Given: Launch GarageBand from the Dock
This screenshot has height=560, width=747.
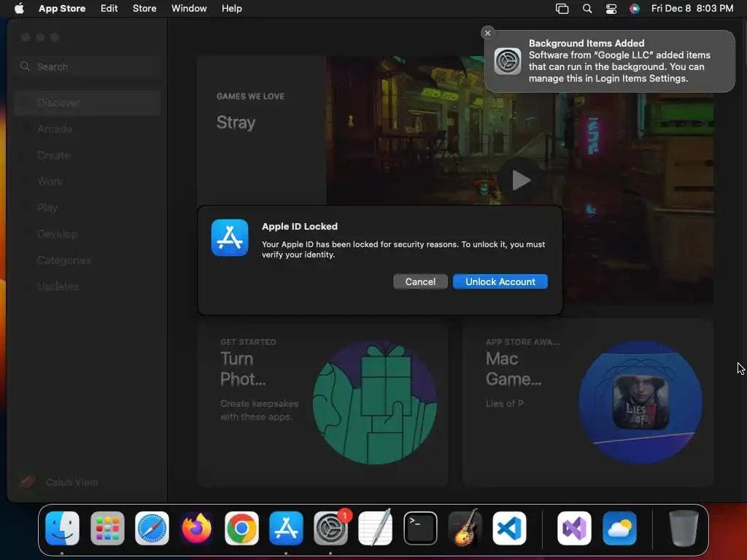Looking at the screenshot, I should pos(465,528).
